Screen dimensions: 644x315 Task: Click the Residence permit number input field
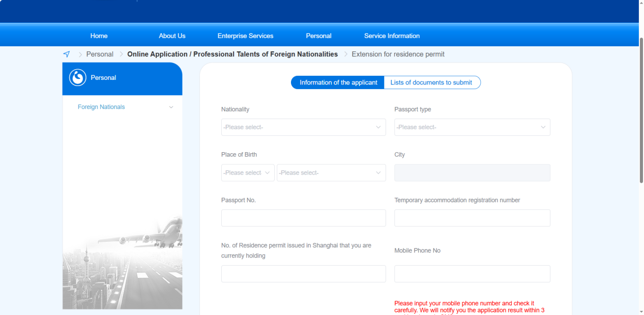coord(304,274)
